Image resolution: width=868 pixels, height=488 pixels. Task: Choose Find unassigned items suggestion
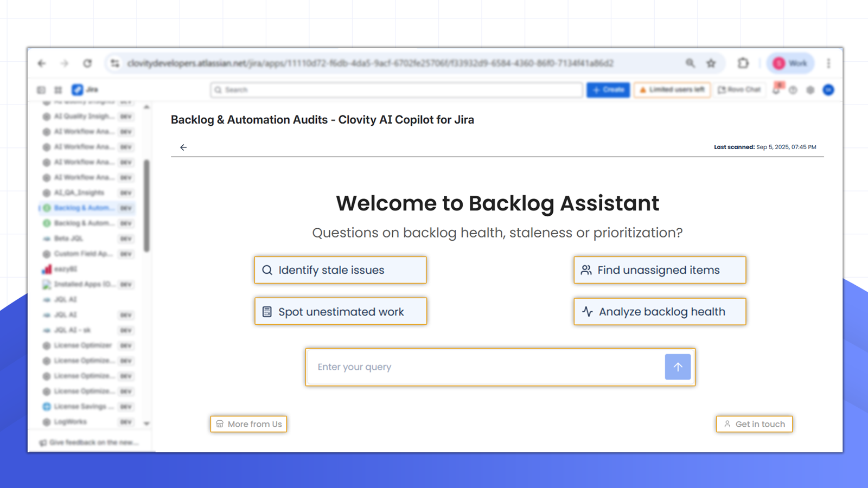(660, 270)
